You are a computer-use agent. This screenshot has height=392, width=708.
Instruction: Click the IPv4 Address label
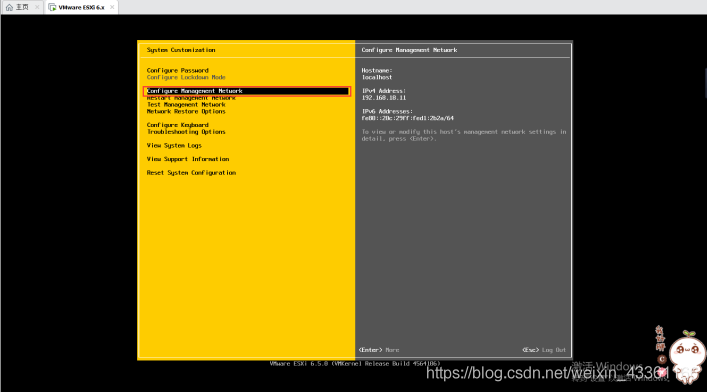(384, 91)
